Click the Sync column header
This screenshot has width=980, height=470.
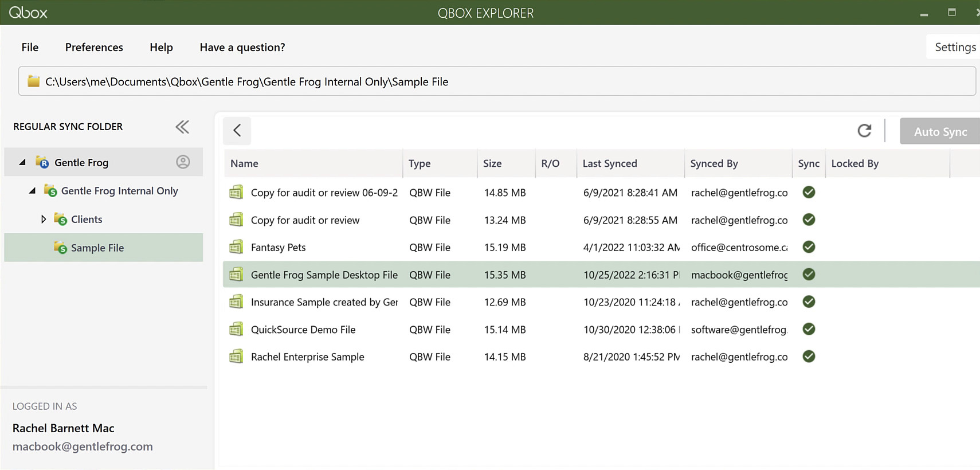pos(809,163)
